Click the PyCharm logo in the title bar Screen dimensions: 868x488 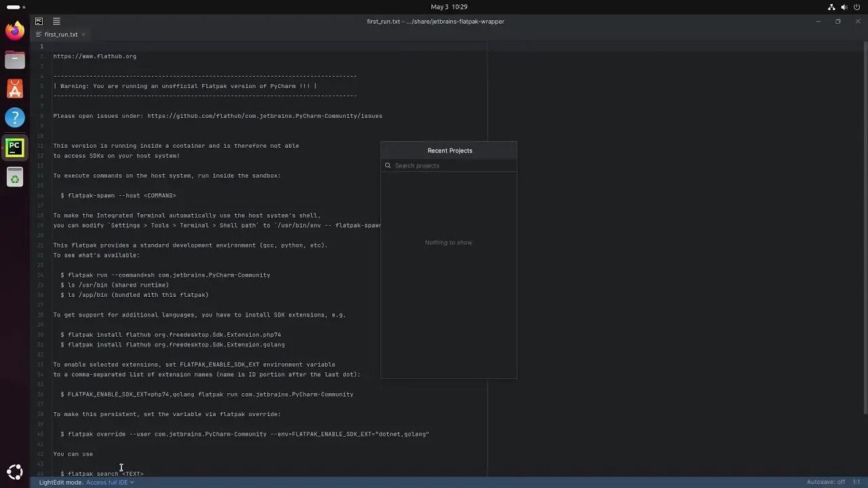[x=39, y=21]
